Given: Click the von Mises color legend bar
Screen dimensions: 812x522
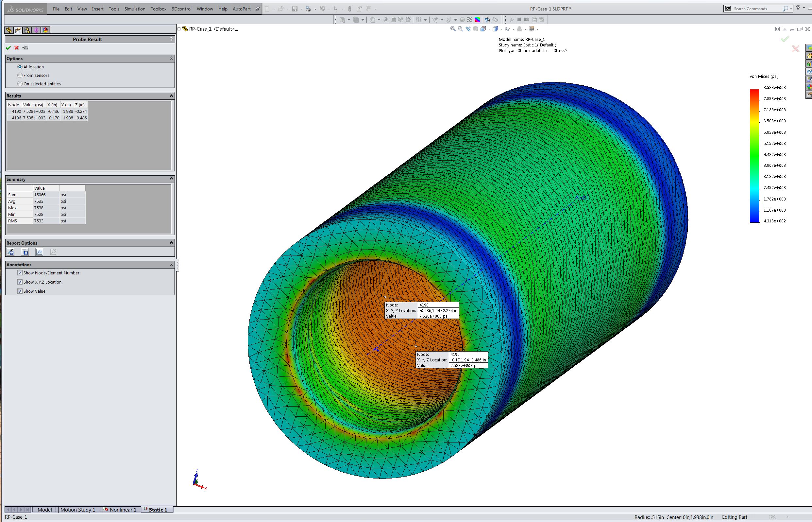Looking at the screenshot, I should [x=754, y=156].
